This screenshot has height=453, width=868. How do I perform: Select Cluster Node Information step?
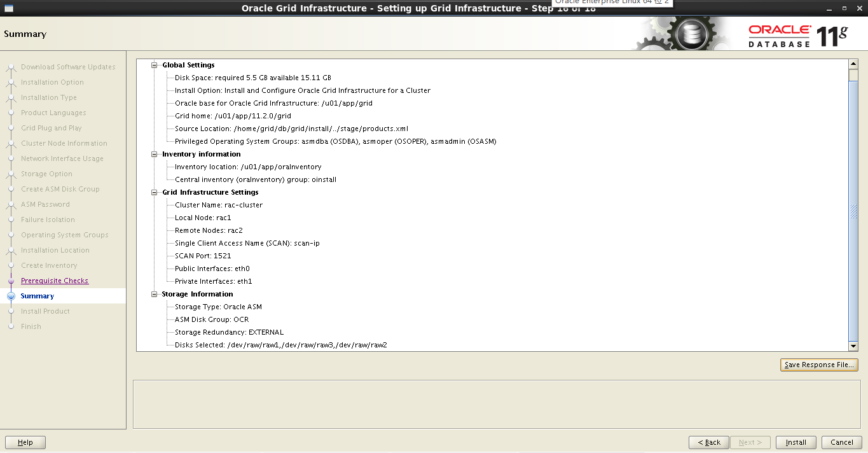click(64, 143)
